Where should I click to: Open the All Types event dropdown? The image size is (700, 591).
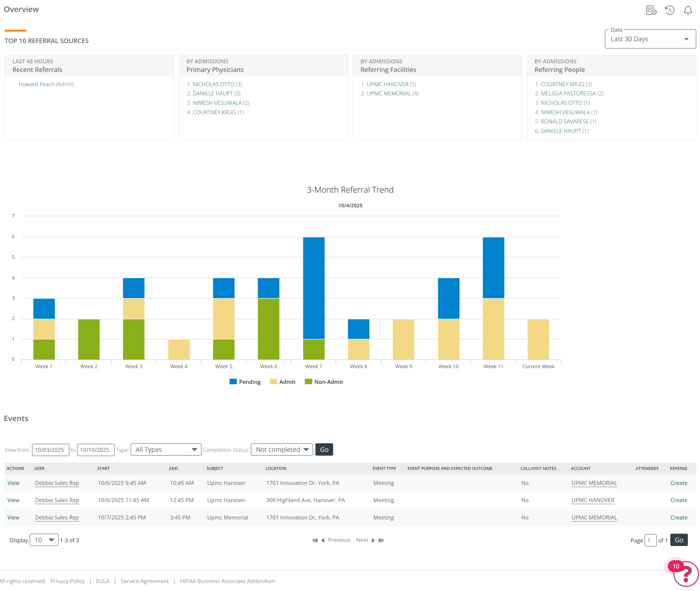166,450
